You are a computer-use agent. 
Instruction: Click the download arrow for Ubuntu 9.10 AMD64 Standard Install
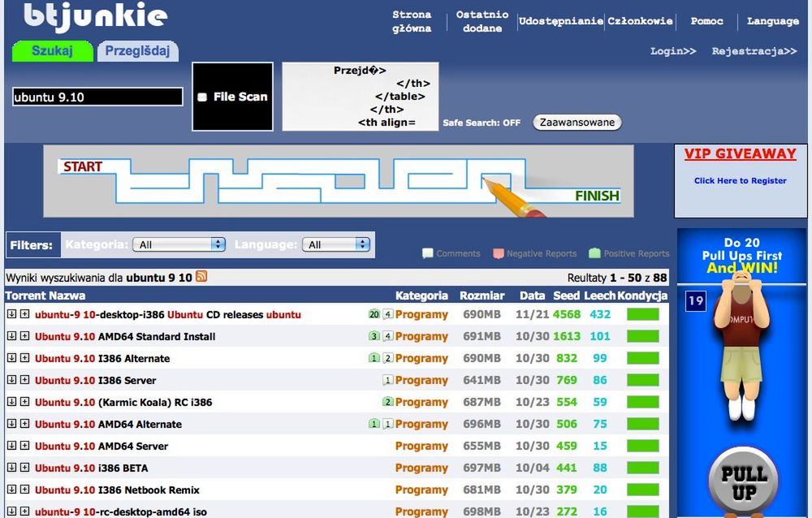[11, 335]
